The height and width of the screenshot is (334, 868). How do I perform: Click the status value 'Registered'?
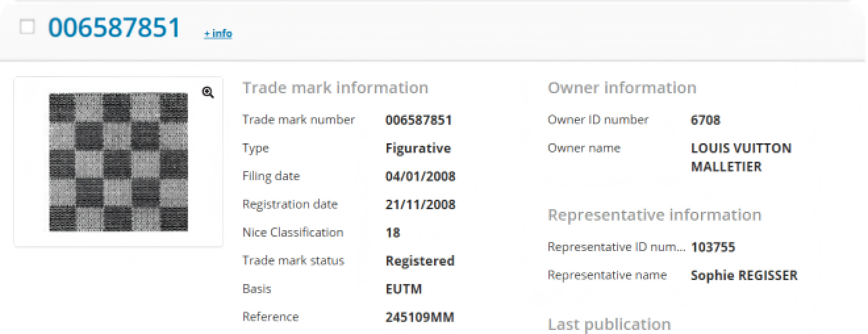[420, 261]
